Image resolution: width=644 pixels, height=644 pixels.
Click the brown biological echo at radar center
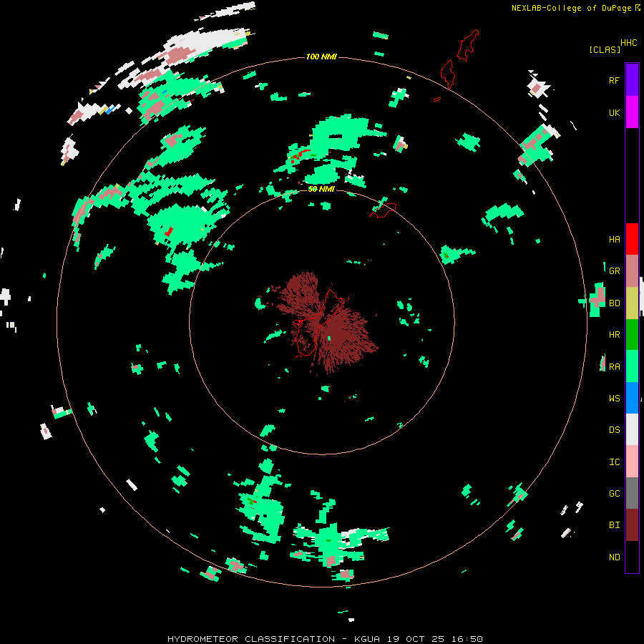click(x=328, y=323)
